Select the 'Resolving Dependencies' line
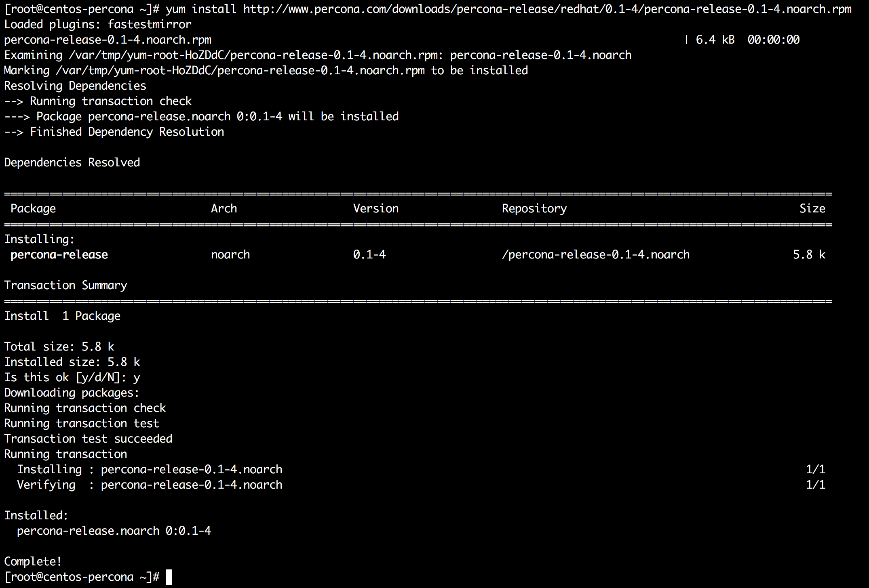The height and width of the screenshot is (588, 869). coord(75,86)
